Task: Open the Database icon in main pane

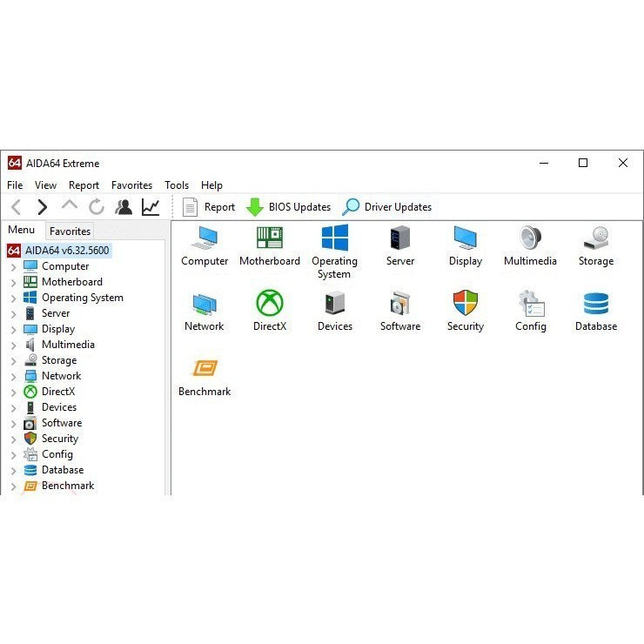Action: (596, 304)
